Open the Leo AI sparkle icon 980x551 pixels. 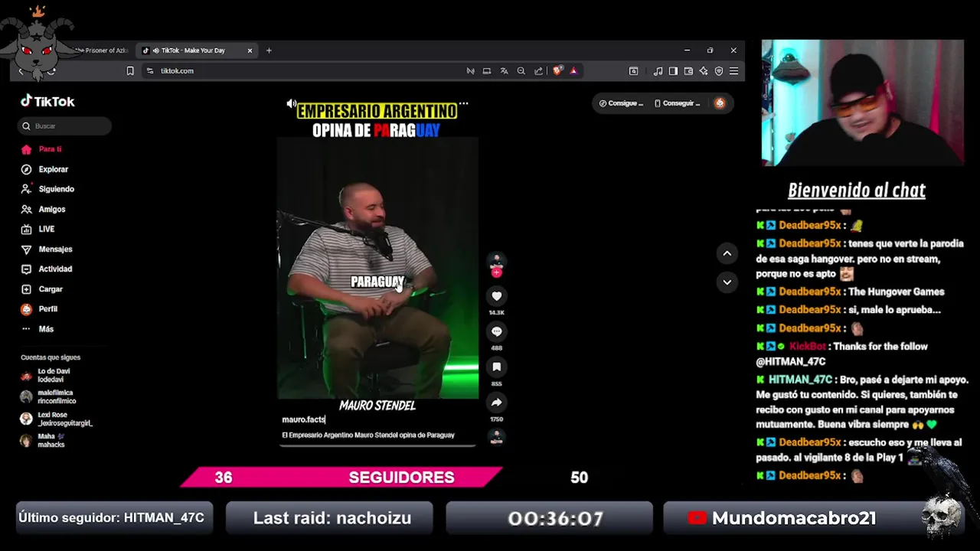[704, 70]
